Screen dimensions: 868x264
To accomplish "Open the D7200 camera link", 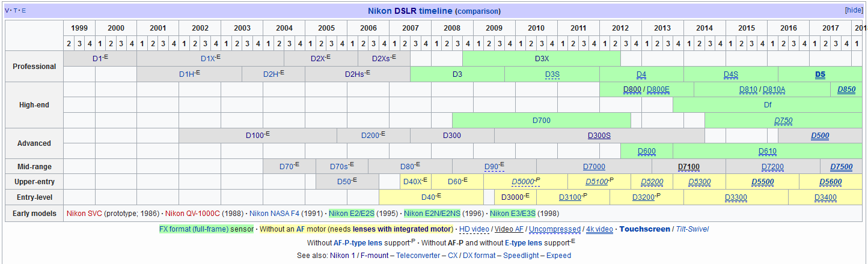I will point(772,167).
